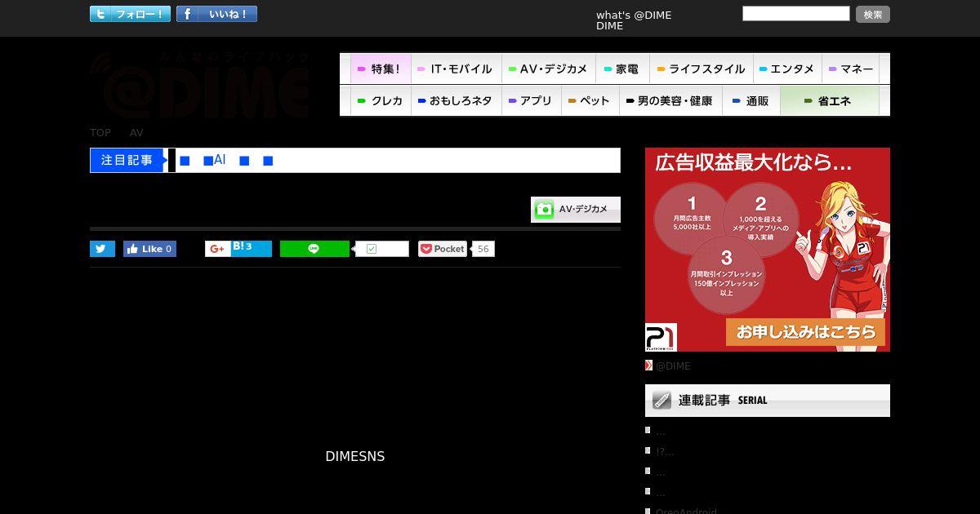Click the AV・デジカメ camera badge
Image resolution: width=980 pixels, height=514 pixels.
(x=576, y=210)
